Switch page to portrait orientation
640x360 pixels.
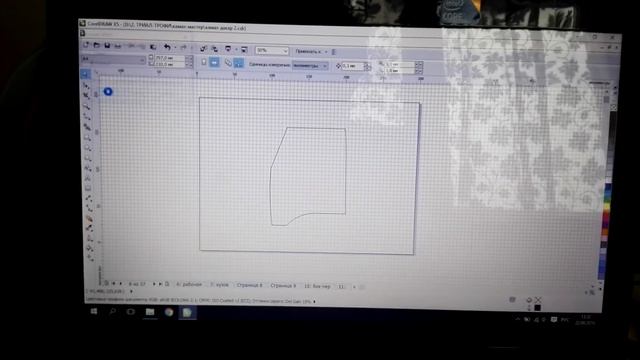point(204,62)
